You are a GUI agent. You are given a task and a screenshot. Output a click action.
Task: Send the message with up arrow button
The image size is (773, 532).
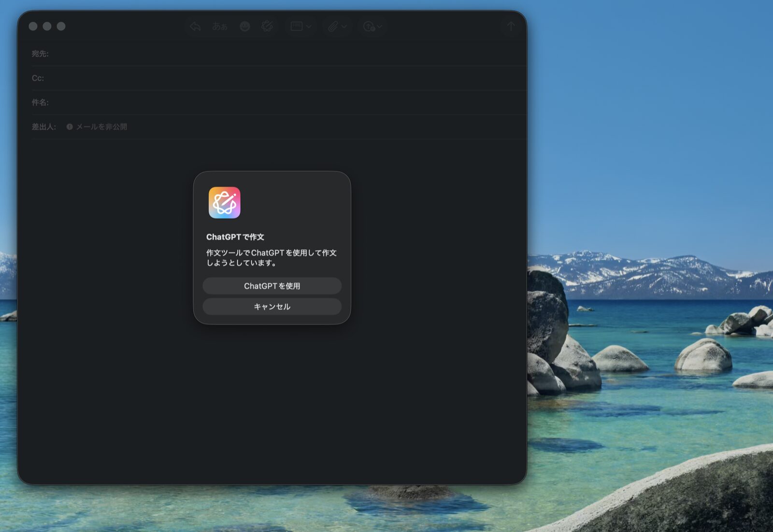tap(511, 26)
